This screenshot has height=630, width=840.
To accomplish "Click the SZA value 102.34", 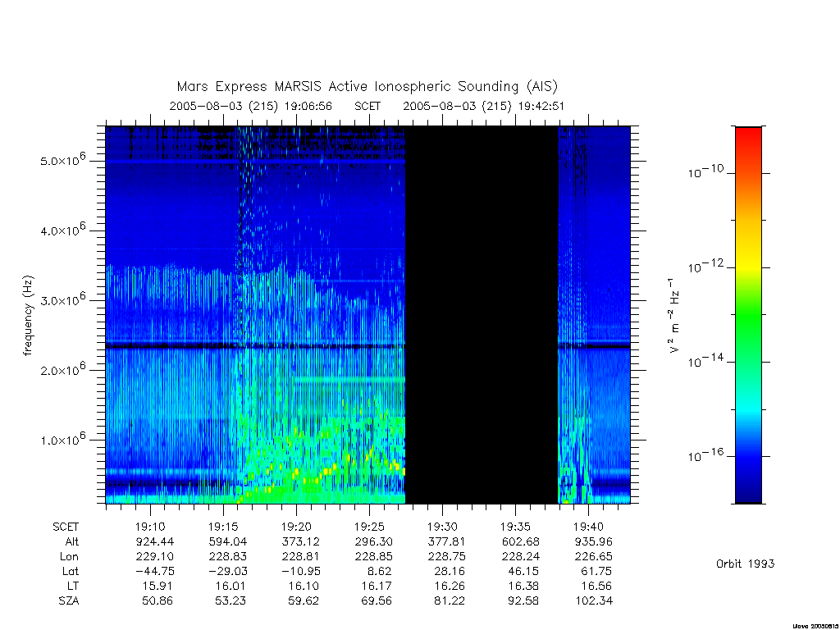I will pos(594,601).
